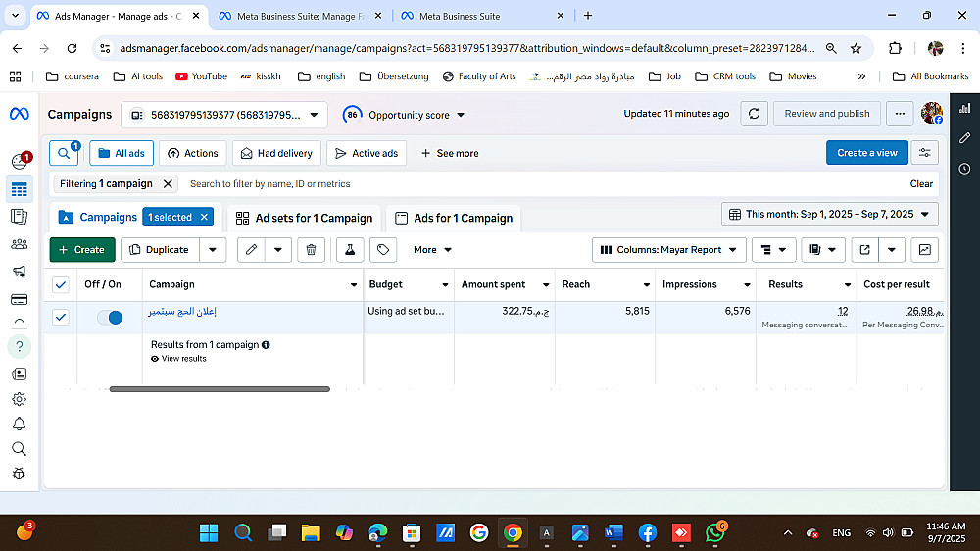Click the search filter magnifier button
Viewport: 980px width, 551px height.
[x=64, y=153]
